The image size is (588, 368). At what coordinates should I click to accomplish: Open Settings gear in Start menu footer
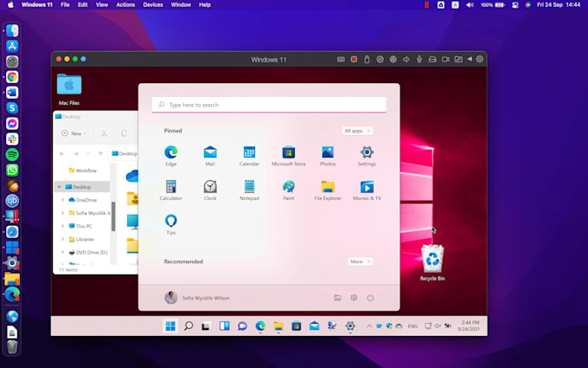354,298
